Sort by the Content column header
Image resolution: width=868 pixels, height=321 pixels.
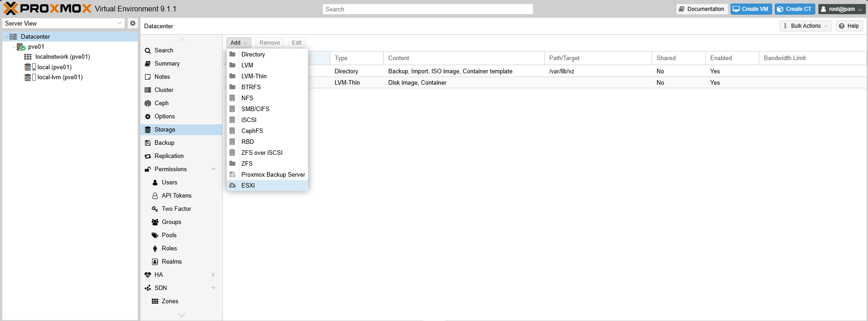coord(464,58)
